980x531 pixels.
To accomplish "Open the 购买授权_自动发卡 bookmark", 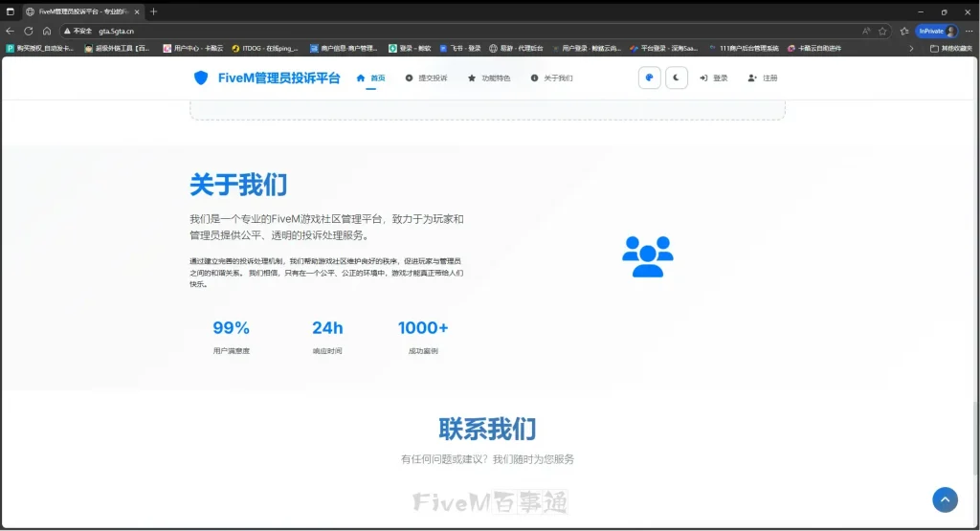I will pyautogui.click(x=39, y=48).
